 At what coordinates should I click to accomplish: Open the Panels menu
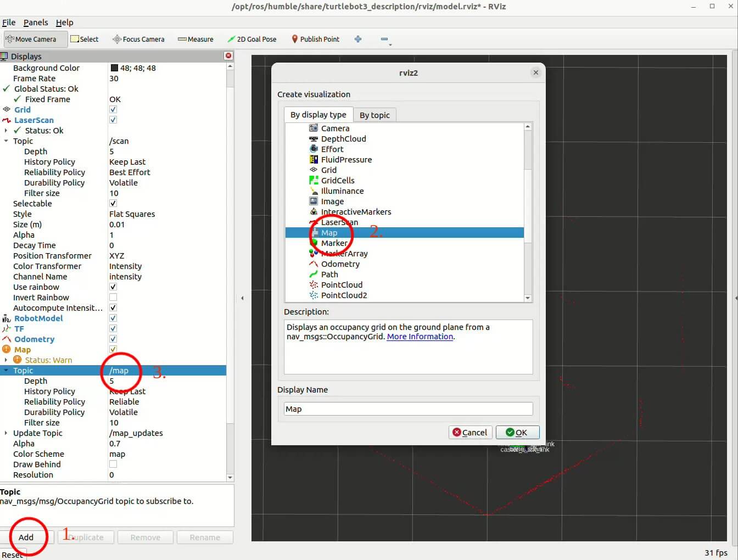click(36, 23)
